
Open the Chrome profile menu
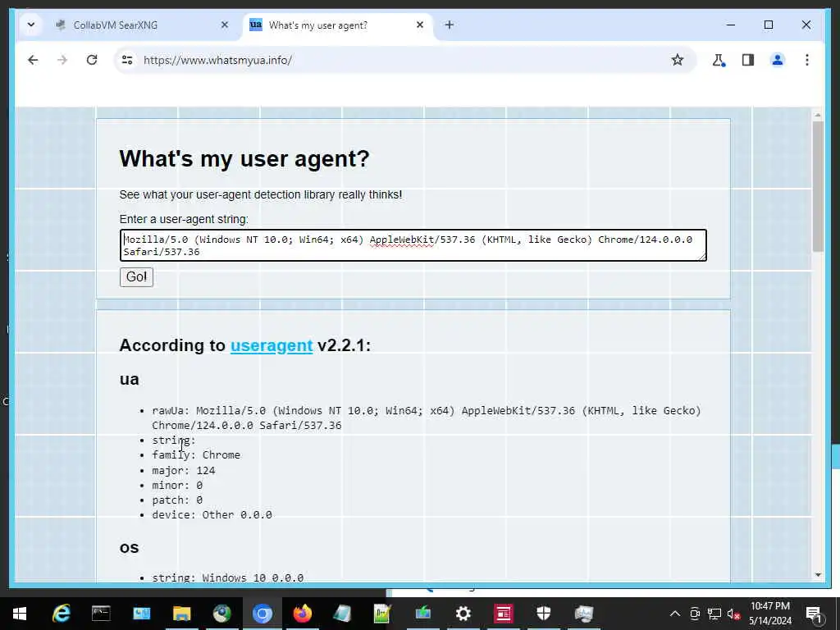[x=778, y=60]
